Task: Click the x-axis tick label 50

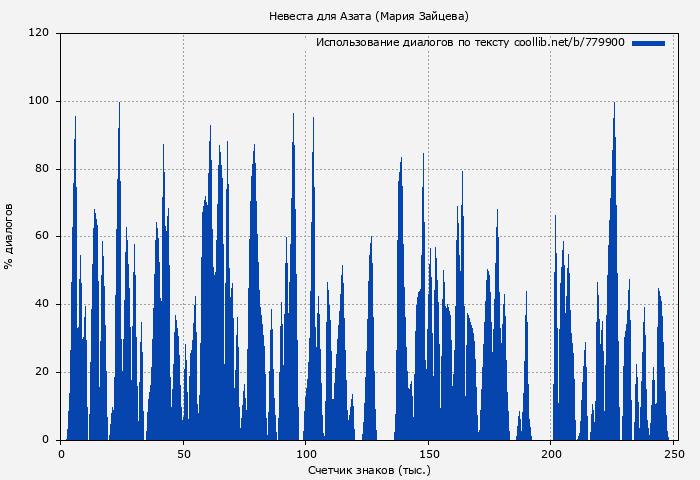Action: [183, 453]
